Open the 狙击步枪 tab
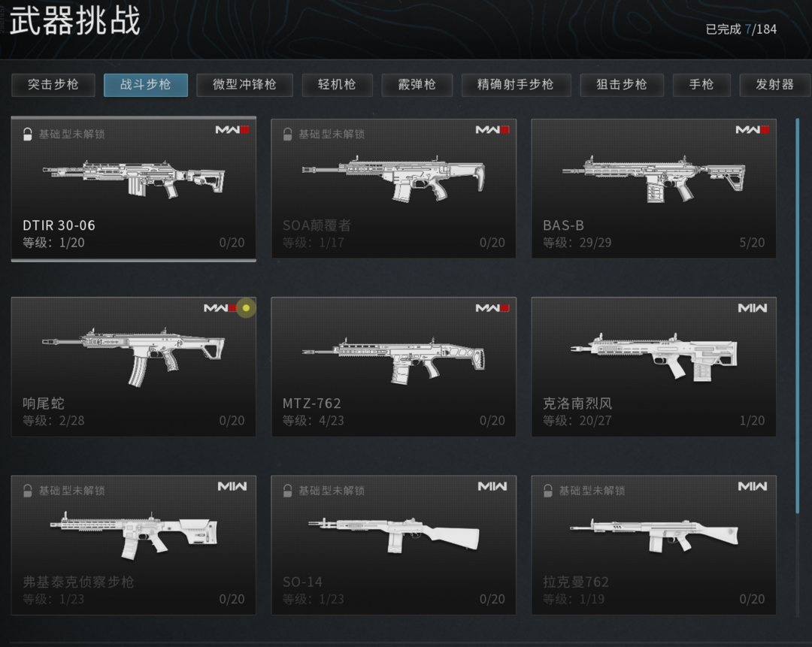Viewport: 812px width, 647px height. coord(622,85)
